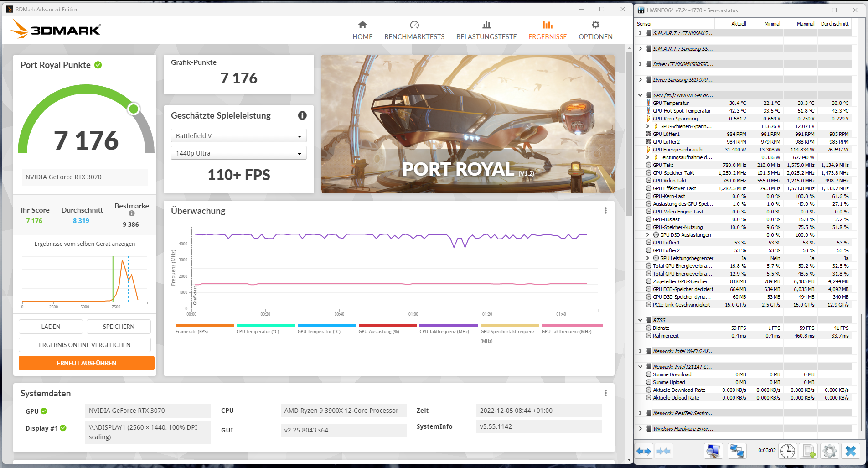This screenshot has width=868, height=468.
Task: Expand the Drive: Samsung SSD 970 group
Action: pyautogui.click(x=641, y=80)
